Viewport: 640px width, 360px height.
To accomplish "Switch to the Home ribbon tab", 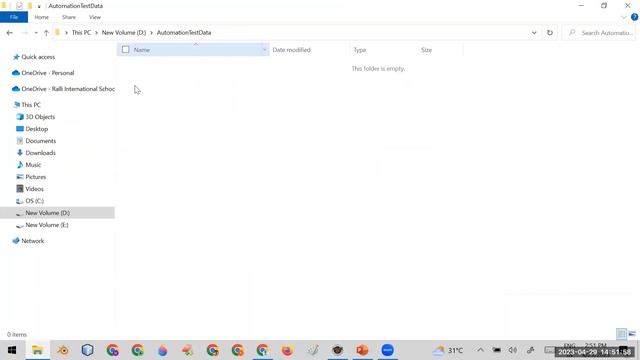I will 41,17.
